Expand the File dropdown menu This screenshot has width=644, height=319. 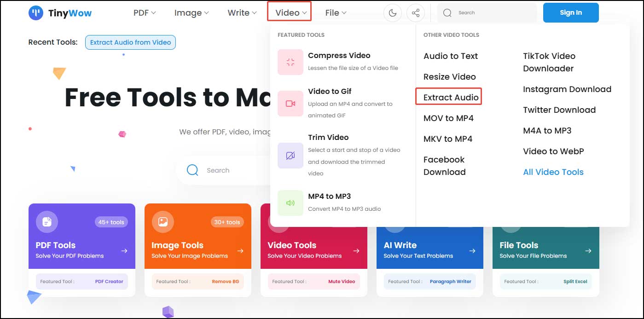click(x=336, y=12)
